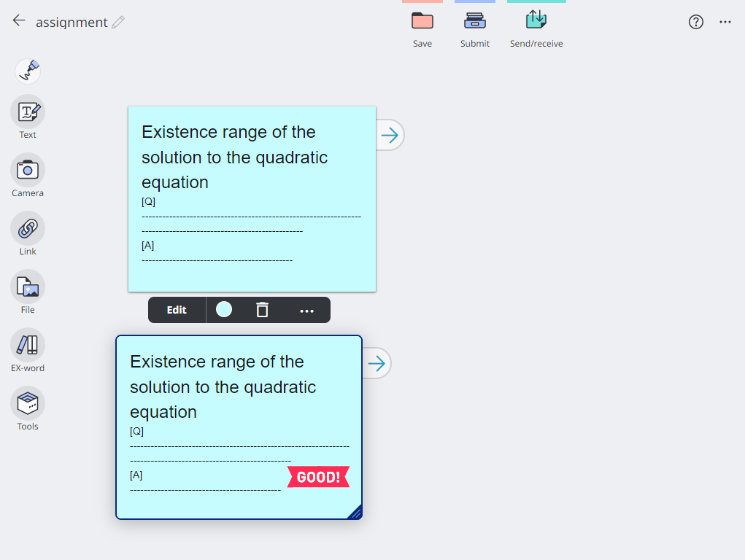Click the arrow tab on the lower selected note
The width and height of the screenshot is (745, 560).
coord(377,364)
